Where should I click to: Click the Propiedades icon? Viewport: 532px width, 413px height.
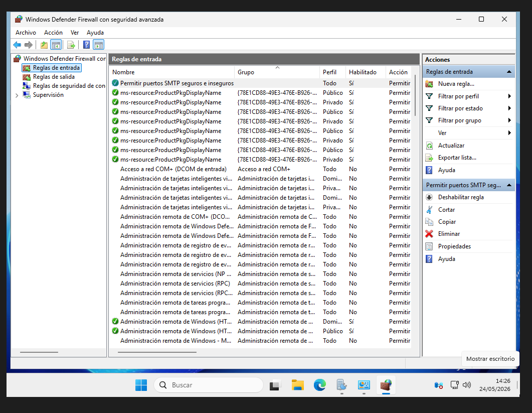429,246
